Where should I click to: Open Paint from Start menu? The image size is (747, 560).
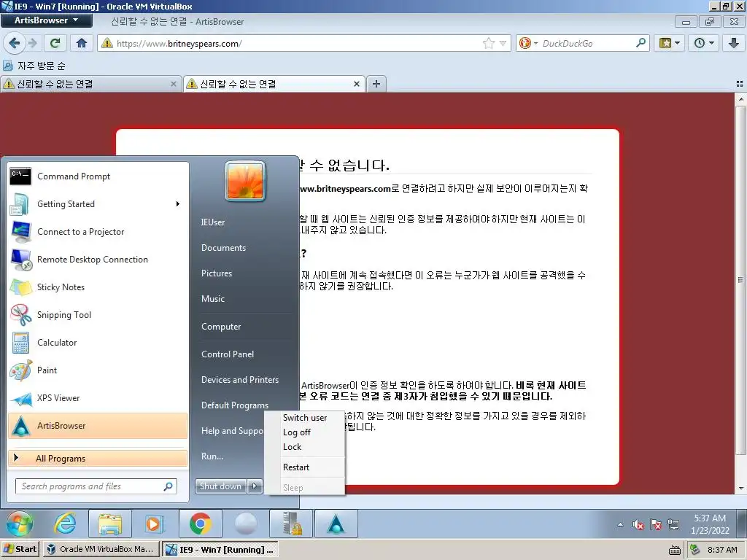tap(98, 370)
